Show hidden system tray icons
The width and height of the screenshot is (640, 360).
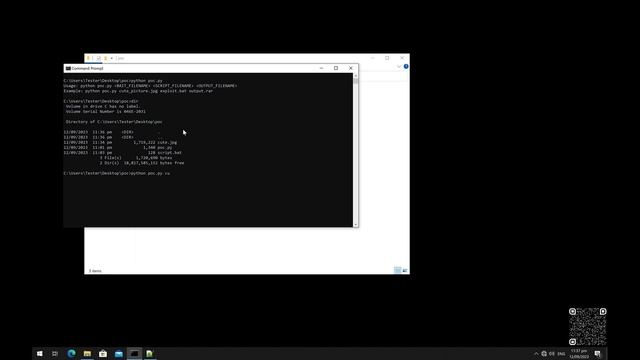536,354
